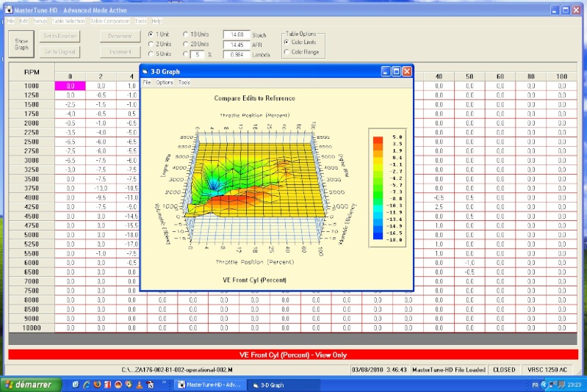Click the CLOSED status bar entry
587x392 pixels.
point(504,369)
